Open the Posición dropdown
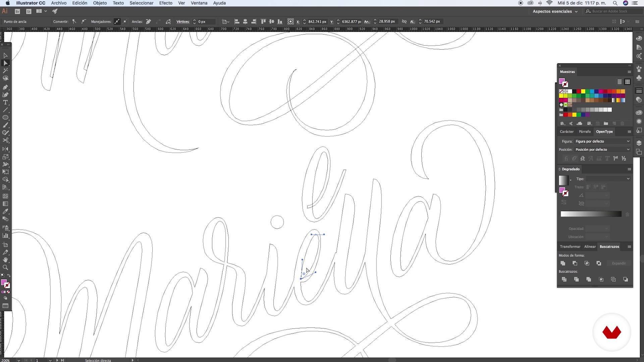 point(602,149)
